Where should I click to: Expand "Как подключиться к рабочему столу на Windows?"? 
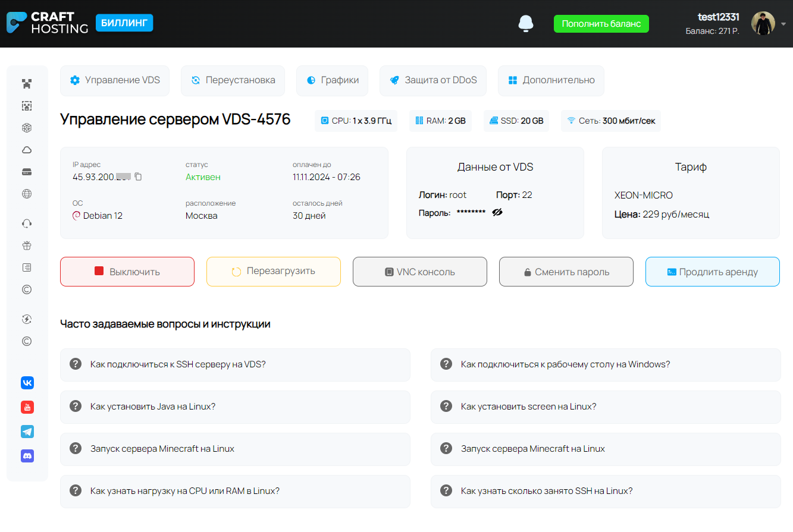point(606,364)
